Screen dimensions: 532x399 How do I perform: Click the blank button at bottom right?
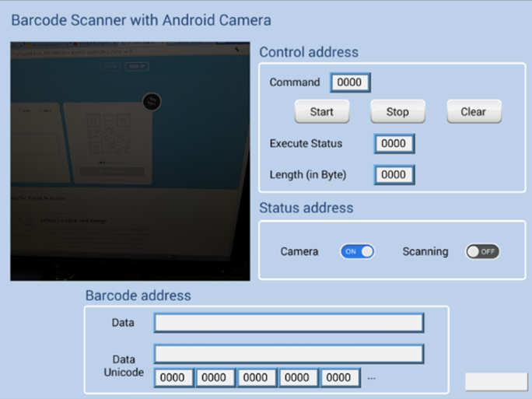point(496,382)
